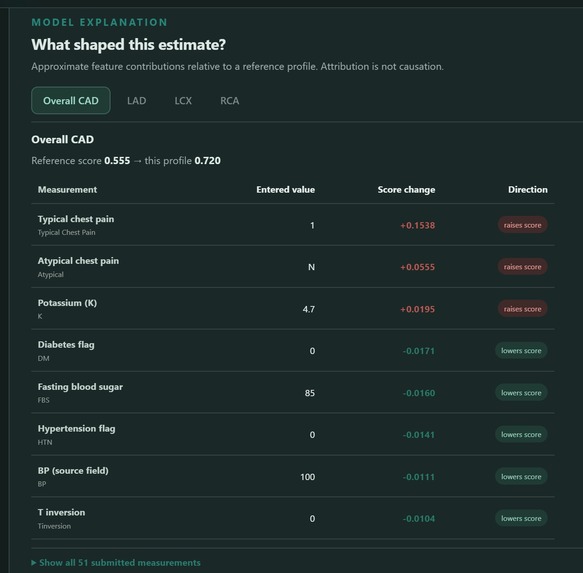This screenshot has height=573, width=583.
Task: Click raises score badge for Atypical chest pain
Action: tap(522, 267)
